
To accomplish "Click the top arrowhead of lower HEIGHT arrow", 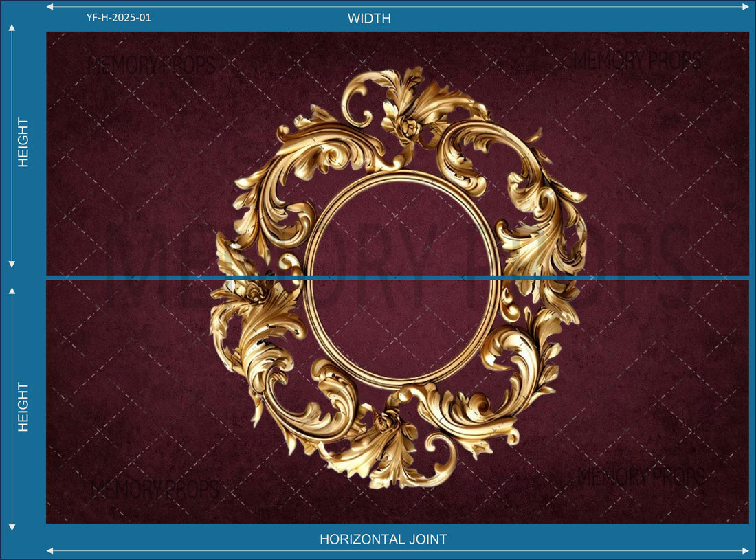I will pos(12,292).
